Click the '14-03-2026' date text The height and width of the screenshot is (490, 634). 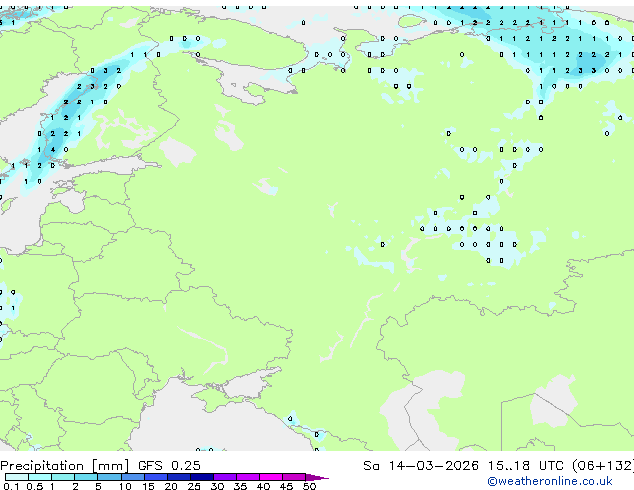pyautogui.click(x=433, y=466)
